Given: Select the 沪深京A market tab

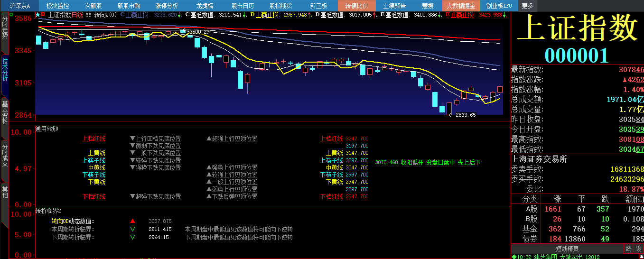Looking at the screenshot, I should (20, 6).
